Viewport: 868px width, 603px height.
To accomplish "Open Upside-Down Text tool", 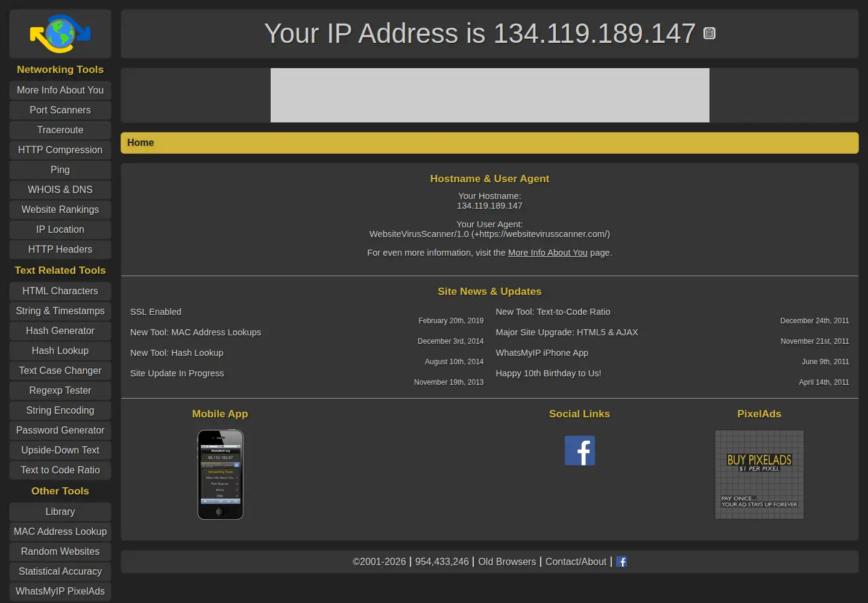I will (60, 450).
